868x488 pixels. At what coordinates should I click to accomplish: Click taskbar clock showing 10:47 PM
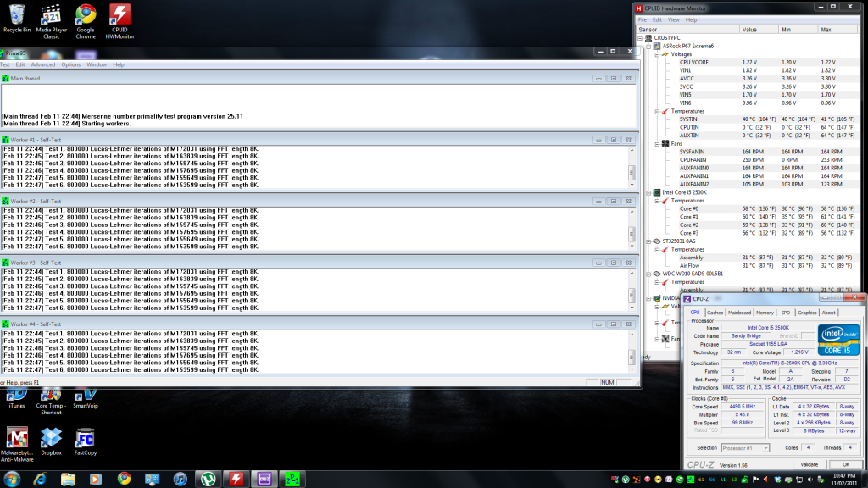pyautogui.click(x=843, y=480)
